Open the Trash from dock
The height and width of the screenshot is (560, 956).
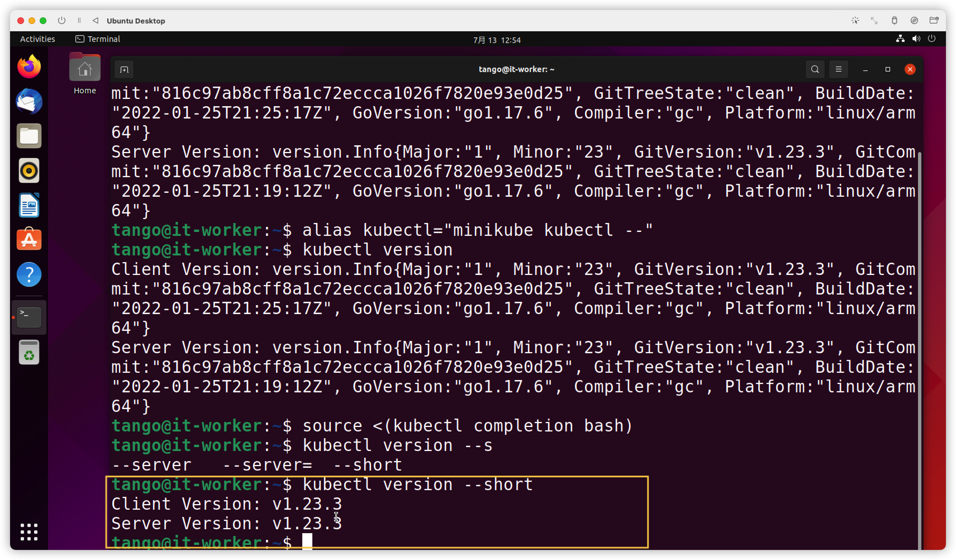click(29, 352)
